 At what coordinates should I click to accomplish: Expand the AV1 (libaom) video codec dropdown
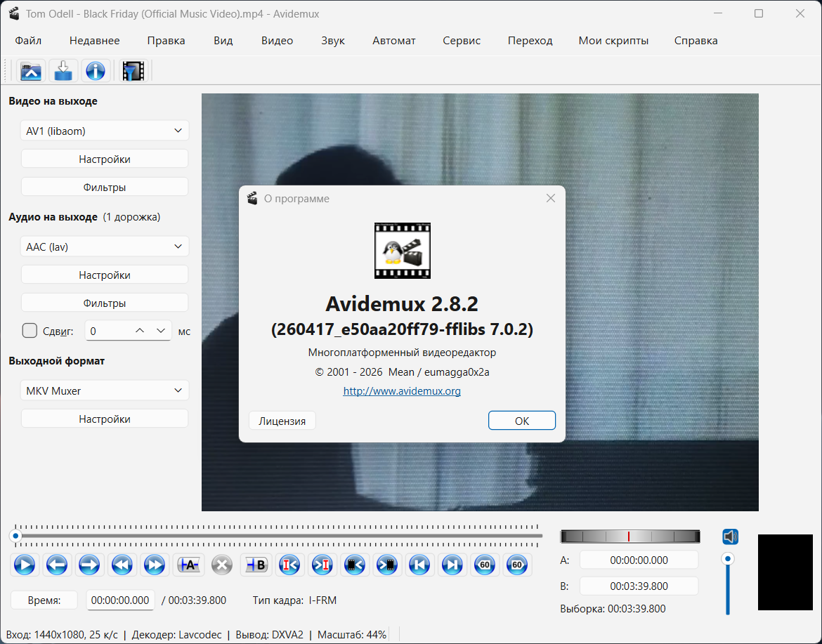point(105,131)
